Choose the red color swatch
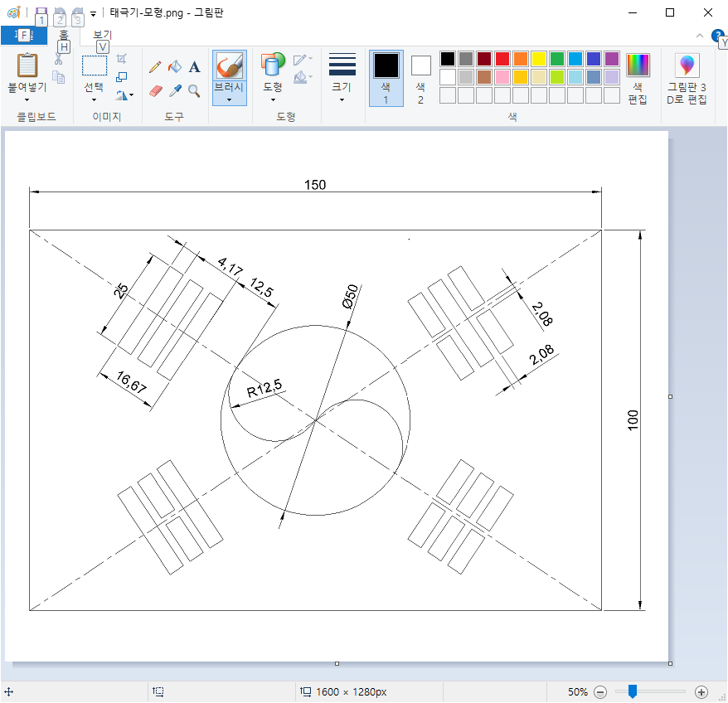 point(502,59)
